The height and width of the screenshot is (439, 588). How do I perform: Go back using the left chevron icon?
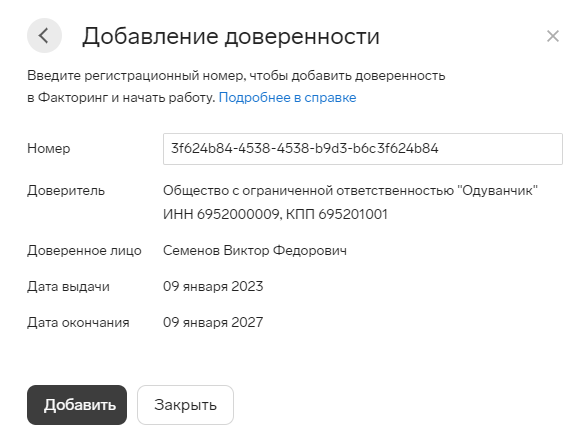point(44,36)
